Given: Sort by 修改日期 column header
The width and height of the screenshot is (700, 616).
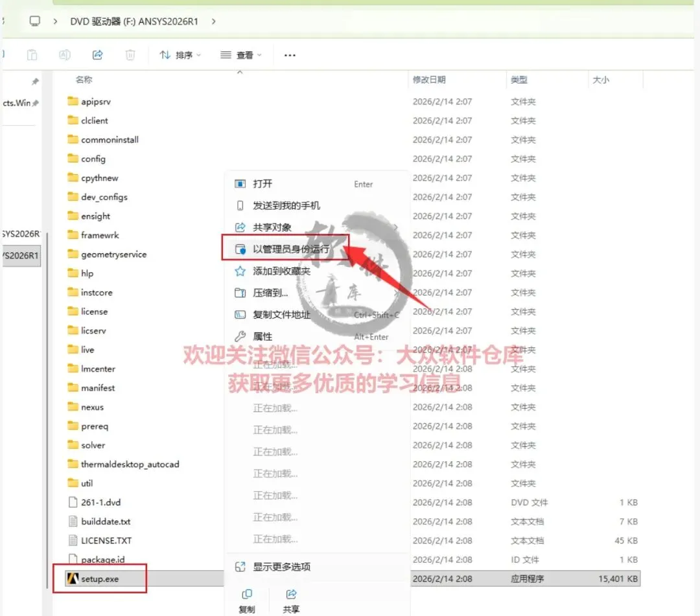Looking at the screenshot, I should [429, 80].
